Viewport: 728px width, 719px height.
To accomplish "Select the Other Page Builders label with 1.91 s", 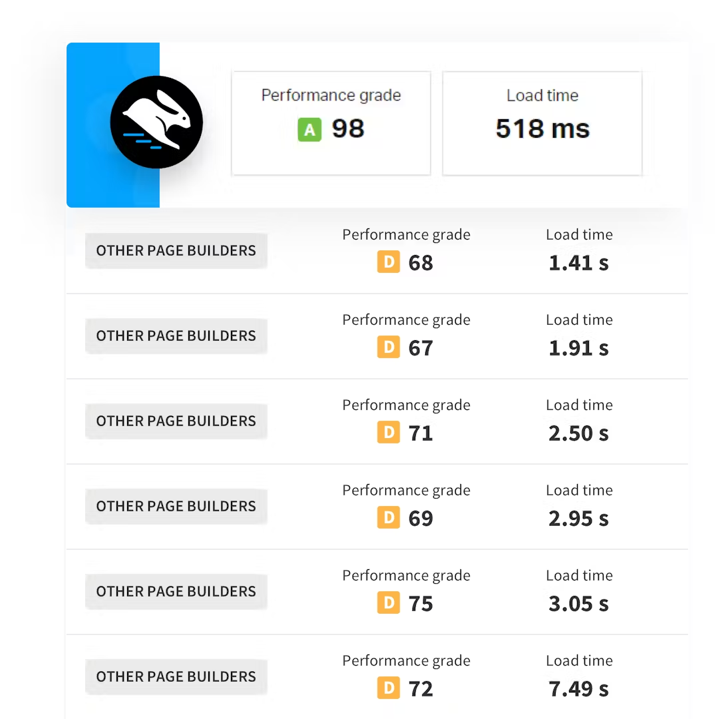I will 176,336.
